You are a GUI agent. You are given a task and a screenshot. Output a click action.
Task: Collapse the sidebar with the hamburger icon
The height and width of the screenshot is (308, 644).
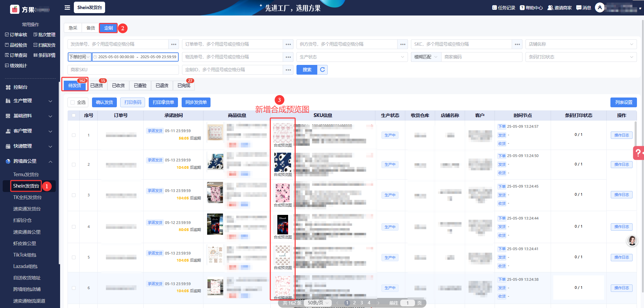(x=67, y=7)
